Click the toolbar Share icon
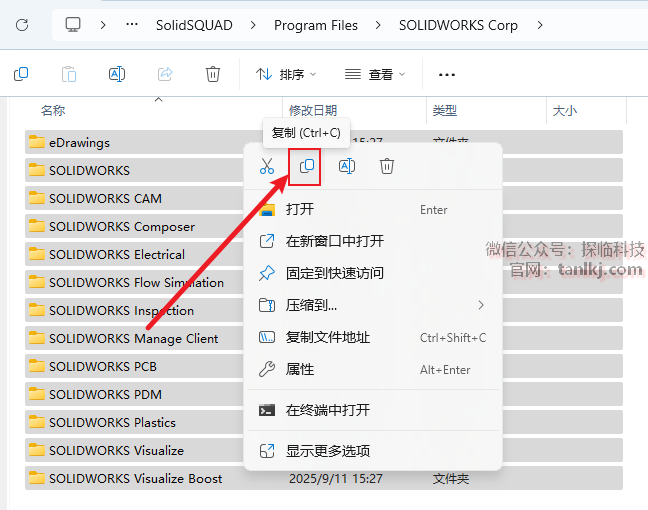This screenshot has width=648, height=510. pos(165,74)
